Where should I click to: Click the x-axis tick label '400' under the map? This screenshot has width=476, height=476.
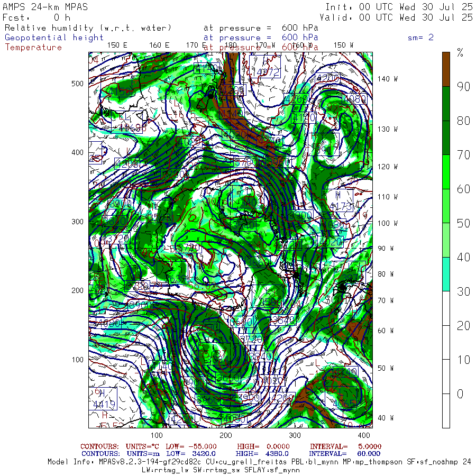[x=364, y=436]
